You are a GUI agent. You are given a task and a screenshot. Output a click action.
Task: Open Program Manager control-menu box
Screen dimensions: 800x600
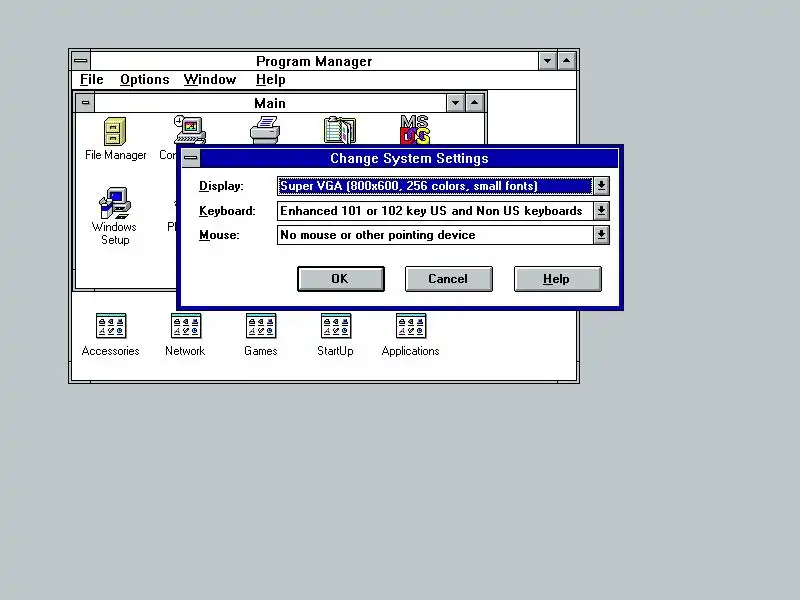[x=81, y=61]
